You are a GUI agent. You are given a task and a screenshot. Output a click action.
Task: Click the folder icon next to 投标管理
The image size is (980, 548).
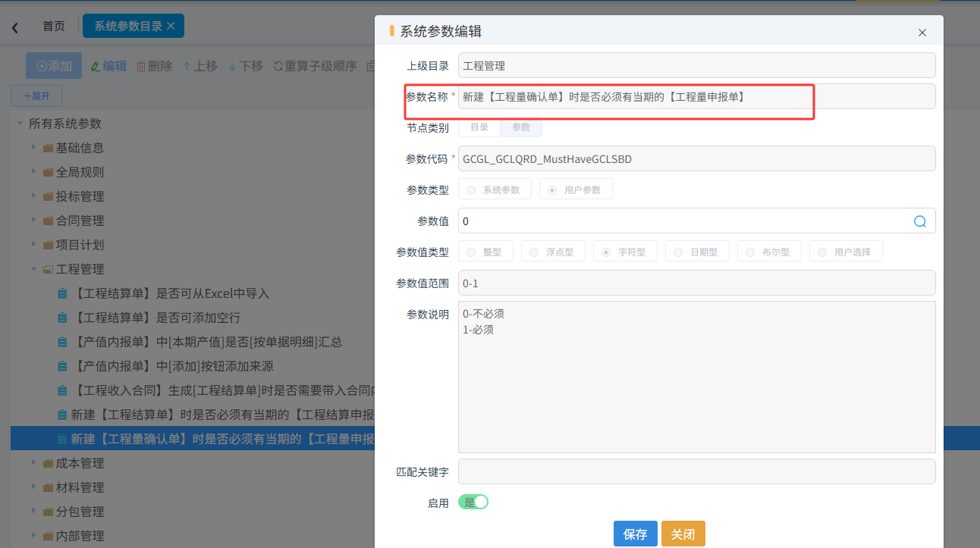click(x=48, y=196)
